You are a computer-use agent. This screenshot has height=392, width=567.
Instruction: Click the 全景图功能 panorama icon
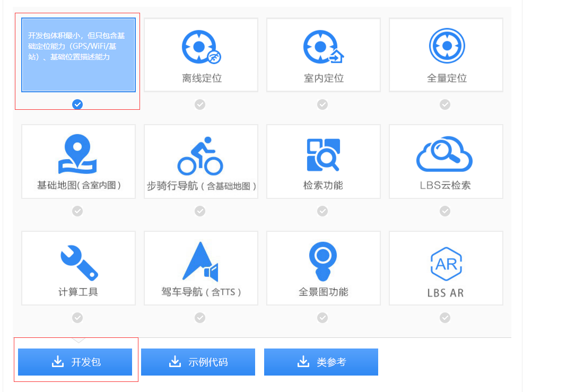pyautogui.click(x=322, y=261)
